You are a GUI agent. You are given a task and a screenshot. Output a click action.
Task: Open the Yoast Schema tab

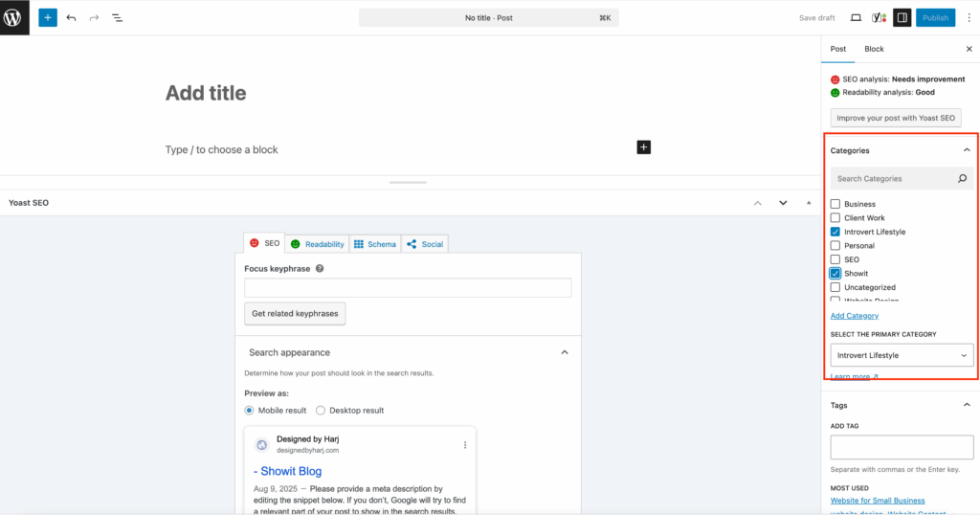point(375,244)
